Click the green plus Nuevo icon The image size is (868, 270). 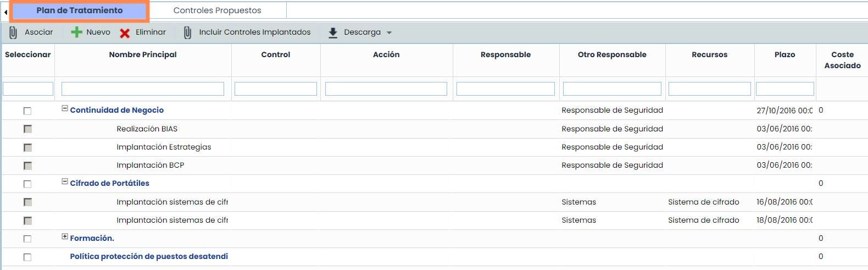77,32
